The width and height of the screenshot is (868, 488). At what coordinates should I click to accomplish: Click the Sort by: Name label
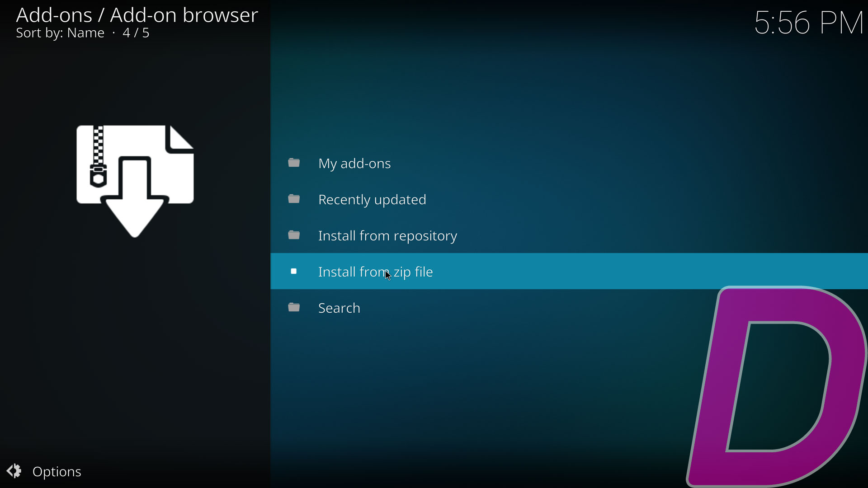point(60,33)
